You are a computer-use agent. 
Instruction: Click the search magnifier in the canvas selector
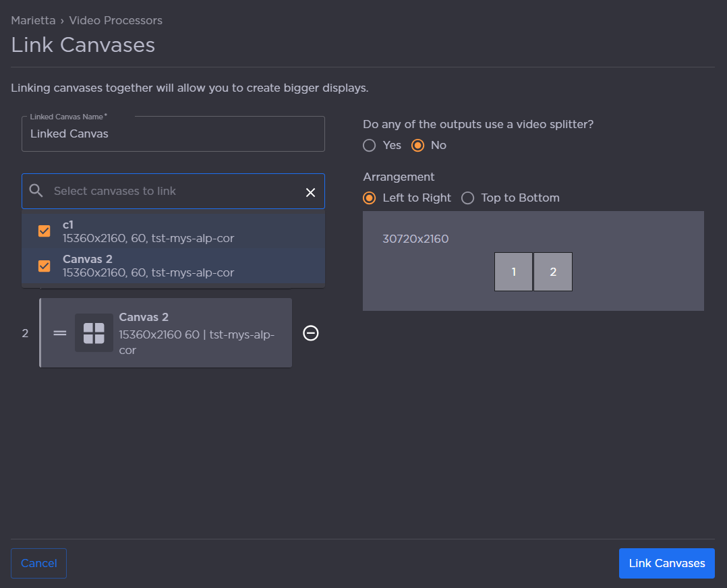(36, 192)
